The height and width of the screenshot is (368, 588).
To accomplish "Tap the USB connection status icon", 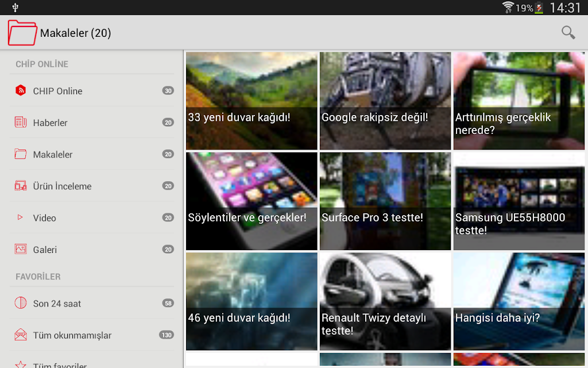I will [x=16, y=7].
